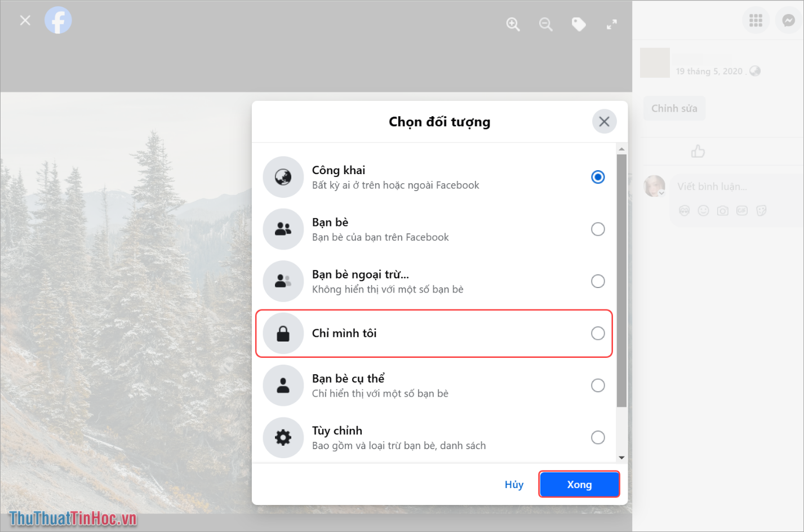Select the Bạn bè cụ thể radio button
The image size is (804, 532).
click(598, 385)
